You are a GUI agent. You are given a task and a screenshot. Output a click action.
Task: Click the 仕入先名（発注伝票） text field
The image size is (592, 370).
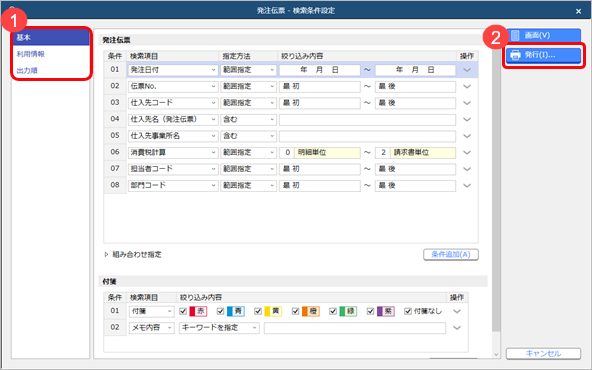(367, 120)
